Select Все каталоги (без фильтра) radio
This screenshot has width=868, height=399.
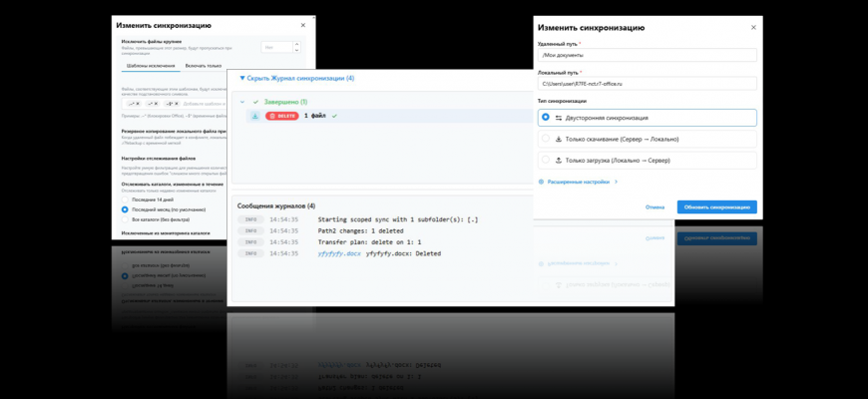[125, 219]
